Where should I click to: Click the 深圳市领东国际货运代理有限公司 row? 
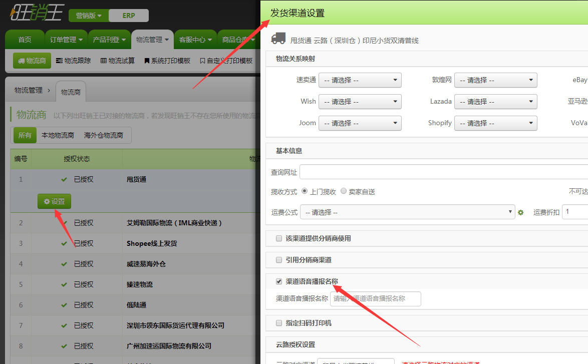point(175,326)
